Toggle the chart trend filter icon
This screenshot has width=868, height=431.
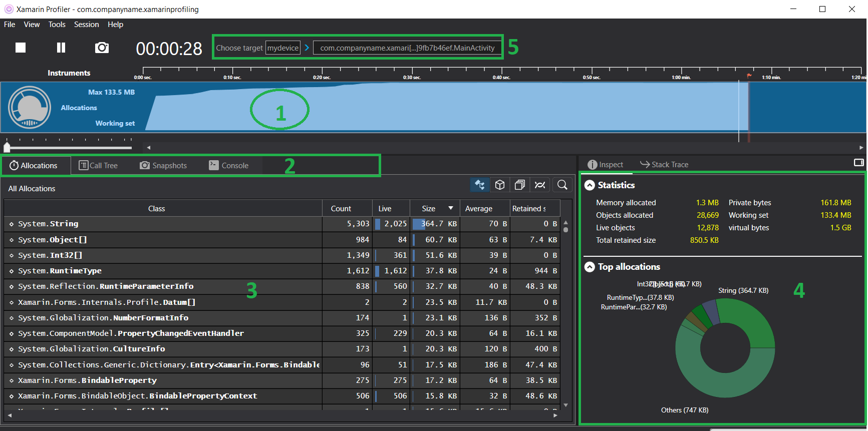[x=540, y=185]
